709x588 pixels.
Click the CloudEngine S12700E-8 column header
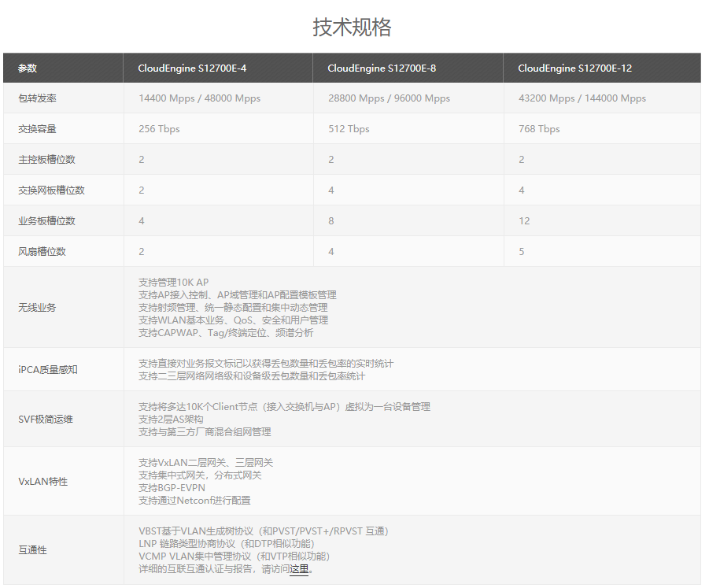[382, 68]
